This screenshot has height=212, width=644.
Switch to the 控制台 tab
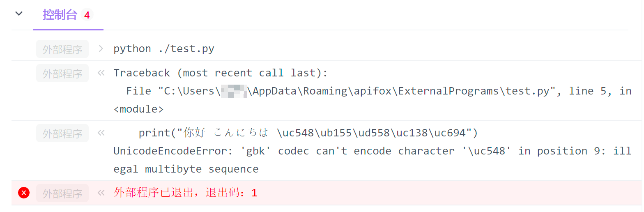pos(60,15)
